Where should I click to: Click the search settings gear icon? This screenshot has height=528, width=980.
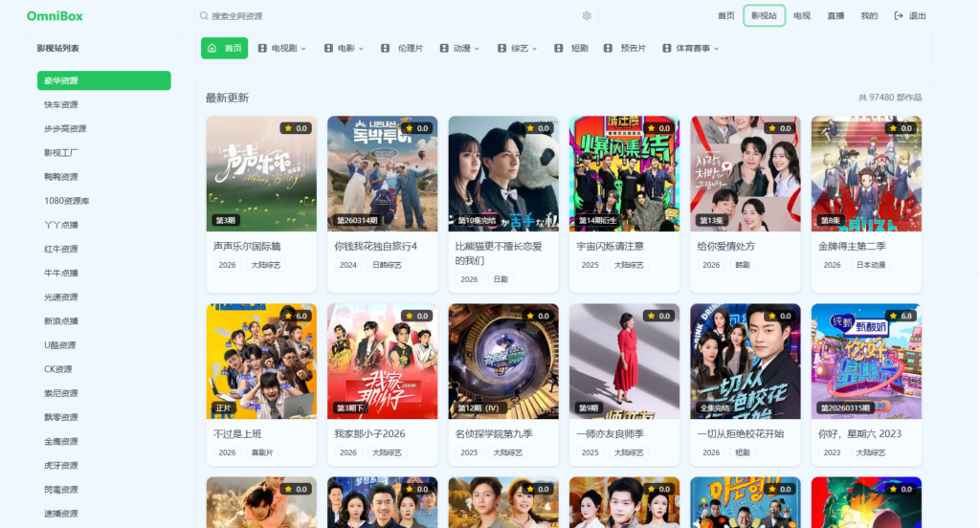pos(587,16)
